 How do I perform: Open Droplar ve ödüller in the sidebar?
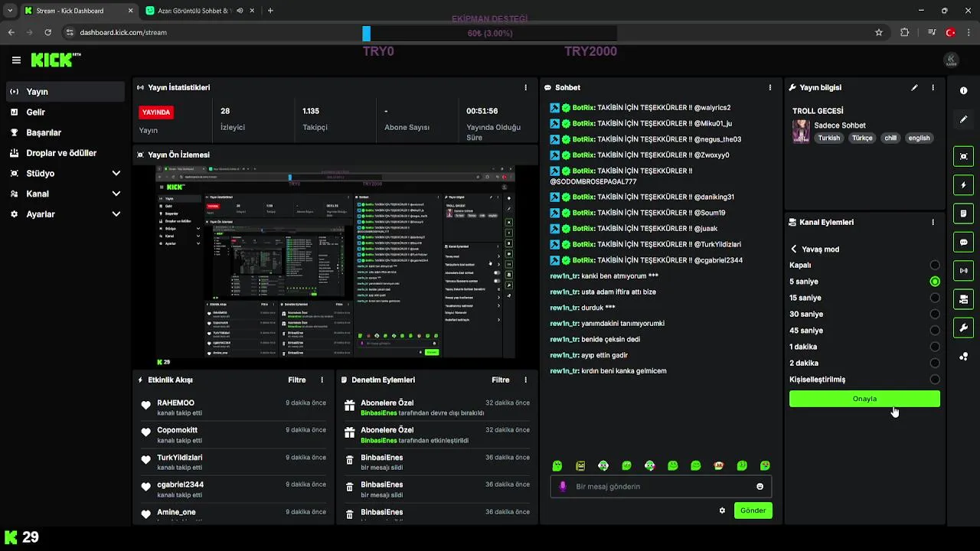pyautogui.click(x=65, y=152)
